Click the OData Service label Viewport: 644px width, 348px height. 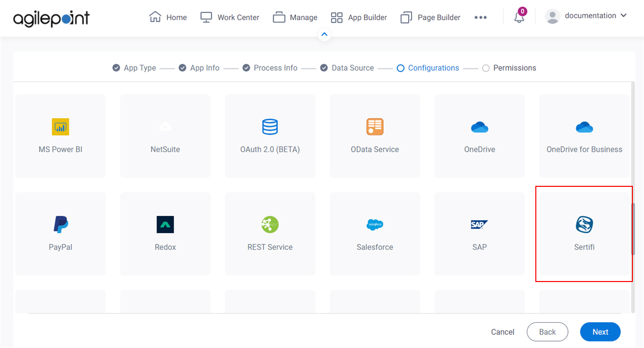tap(375, 150)
